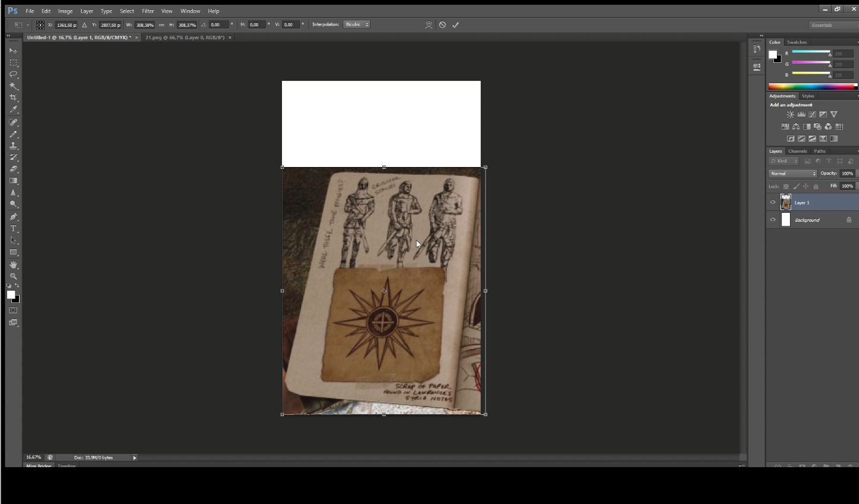The image size is (859, 504).
Task: Select the Zoom tool
Action: (x=13, y=278)
